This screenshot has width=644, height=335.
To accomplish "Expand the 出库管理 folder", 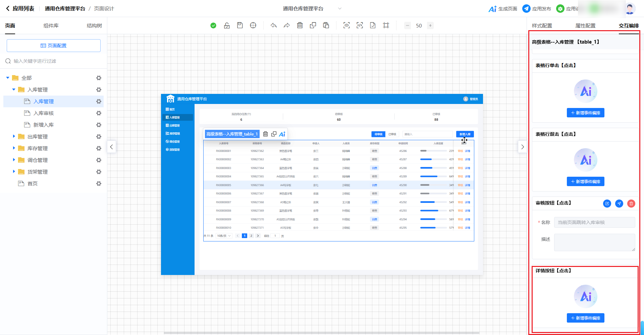I will pos(14,136).
